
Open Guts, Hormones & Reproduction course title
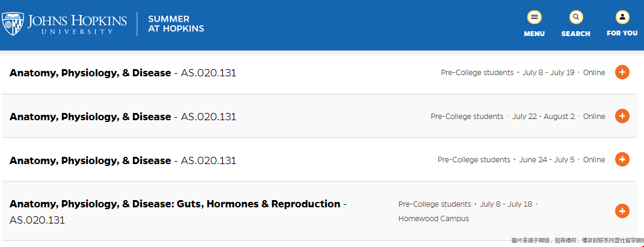click(x=175, y=204)
